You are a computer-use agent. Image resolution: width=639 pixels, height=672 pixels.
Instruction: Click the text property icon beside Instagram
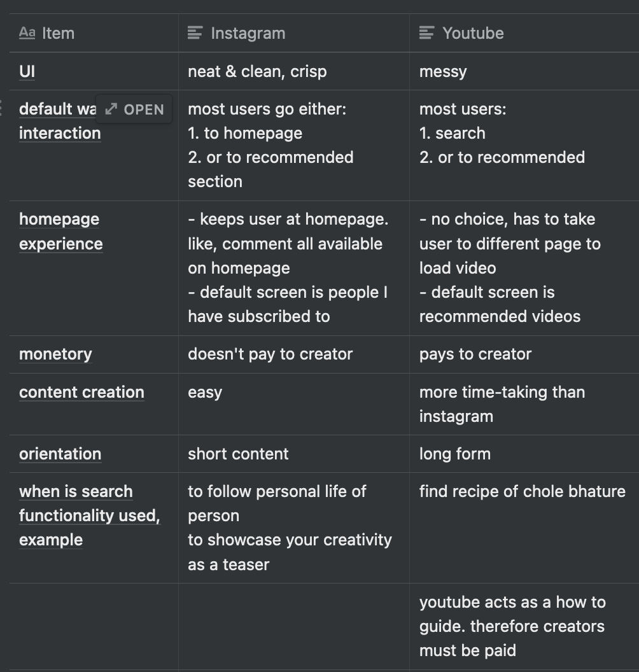coord(195,33)
